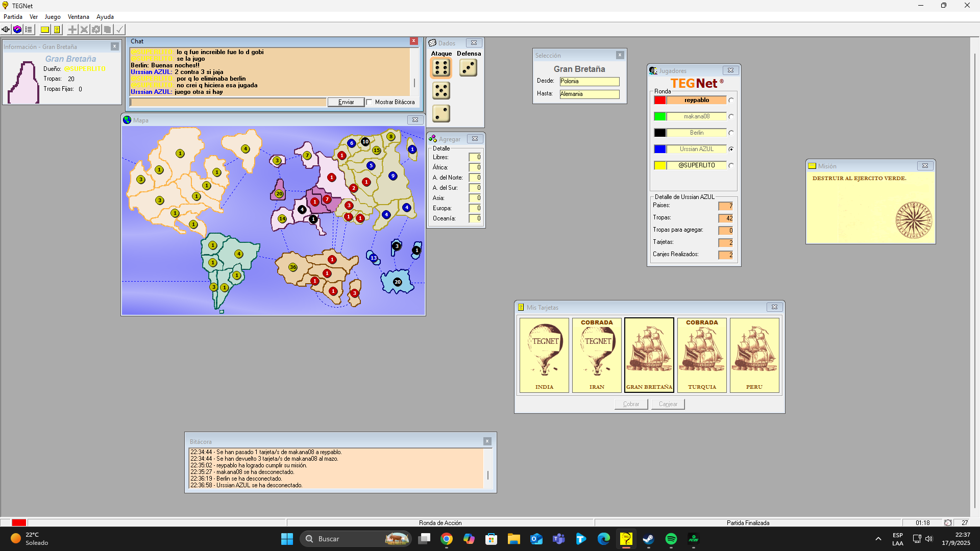Click the plus add troops toolbar icon
This screenshot has width=980, height=551.
coord(72,30)
